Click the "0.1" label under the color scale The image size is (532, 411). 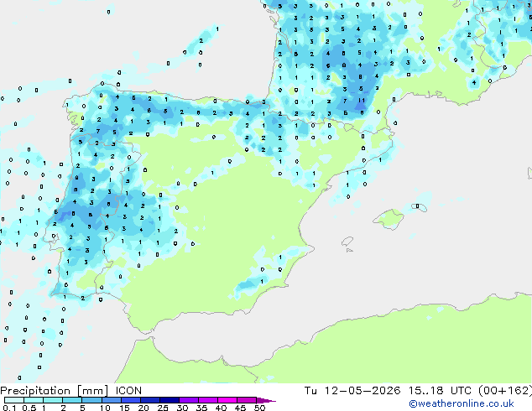(x=9, y=408)
